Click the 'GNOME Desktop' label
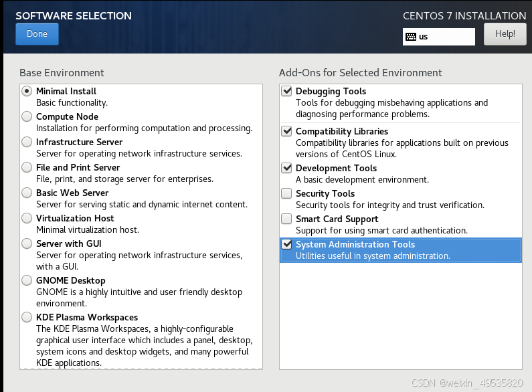Image resolution: width=532 pixels, height=392 pixels. [71, 281]
